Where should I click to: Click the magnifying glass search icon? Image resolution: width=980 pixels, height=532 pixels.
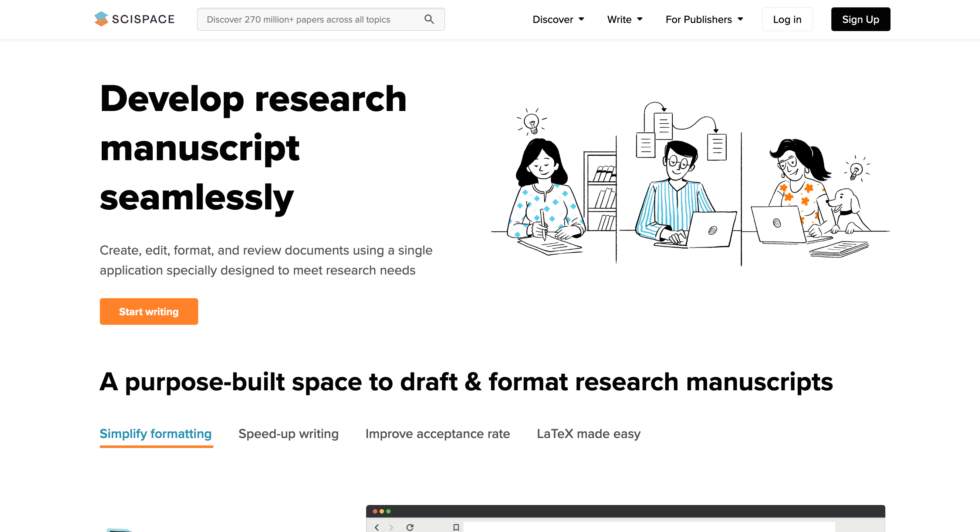[x=429, y=19]
